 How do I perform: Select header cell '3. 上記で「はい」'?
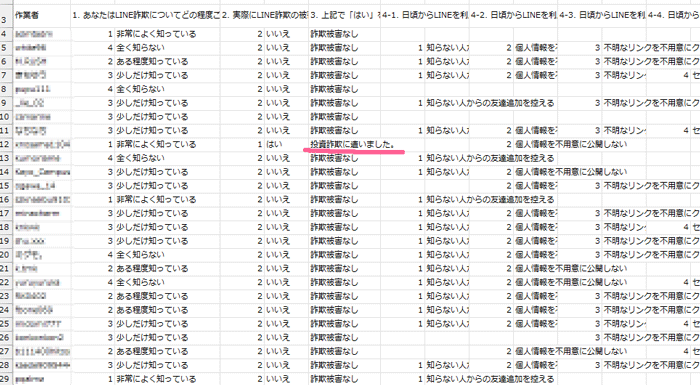[344, 16]
